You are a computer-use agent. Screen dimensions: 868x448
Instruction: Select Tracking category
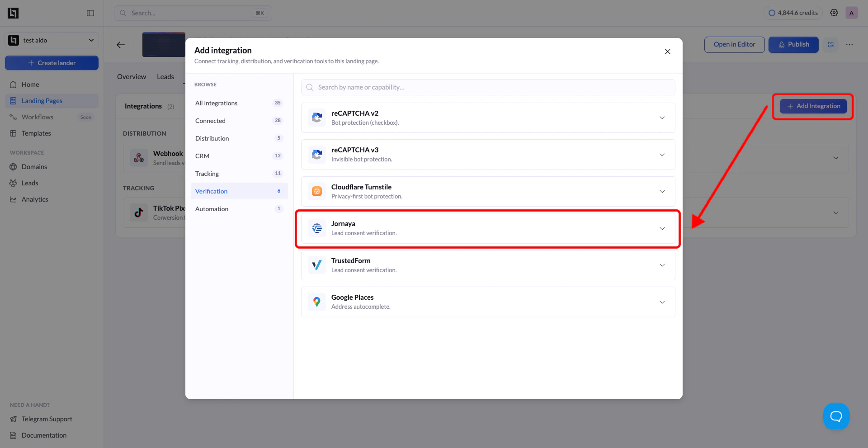pyautogui.click(x=239, y=174)
